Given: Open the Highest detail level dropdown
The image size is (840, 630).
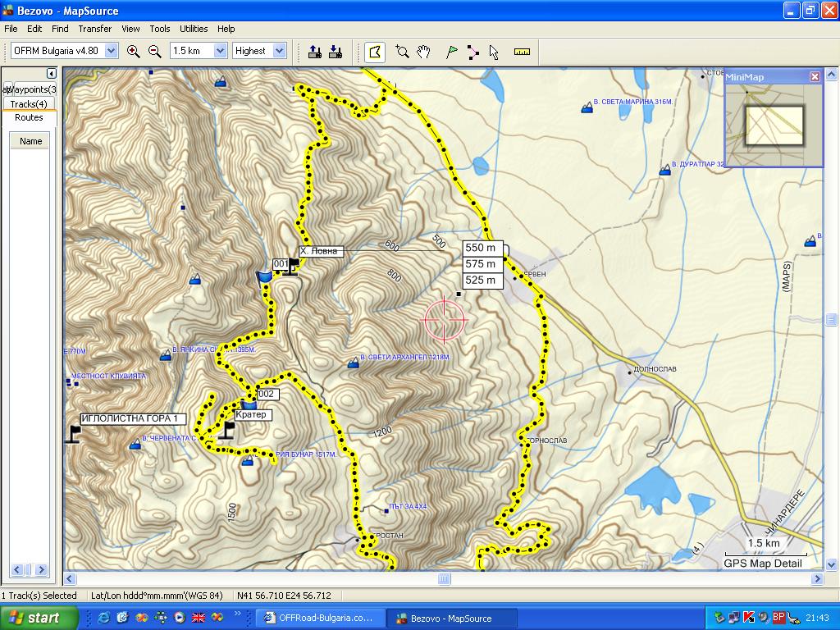Looking at the screenshot, I should pos(259,51).
